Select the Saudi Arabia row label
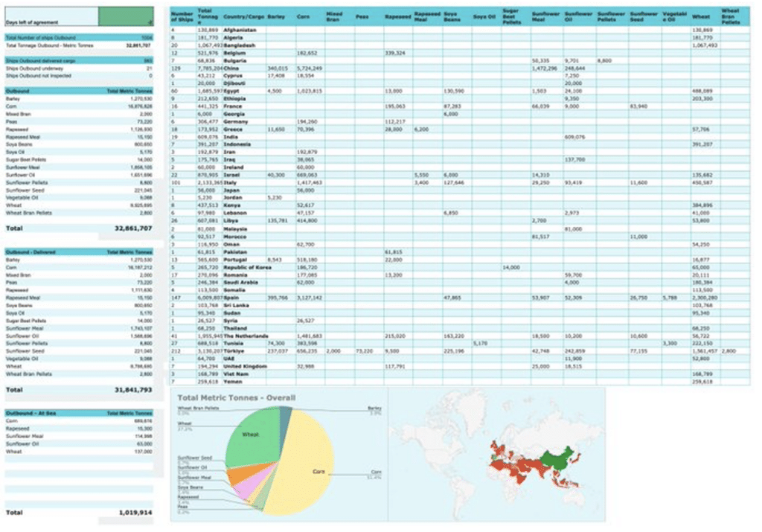The height and width of the screenshot is (532, 762). (240, 282)
